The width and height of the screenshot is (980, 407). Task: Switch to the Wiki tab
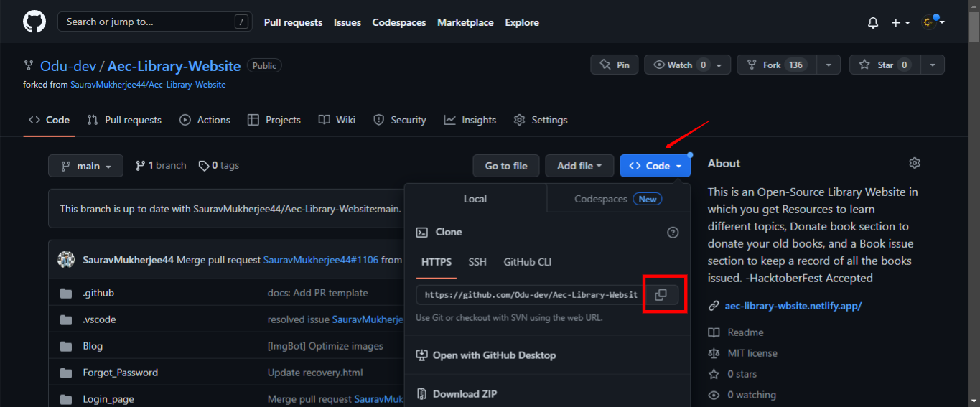337,120
